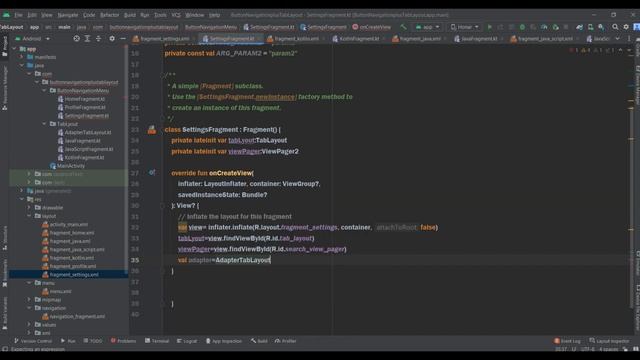
Task: Click the Make Project hammer icon
Action: 403,27
